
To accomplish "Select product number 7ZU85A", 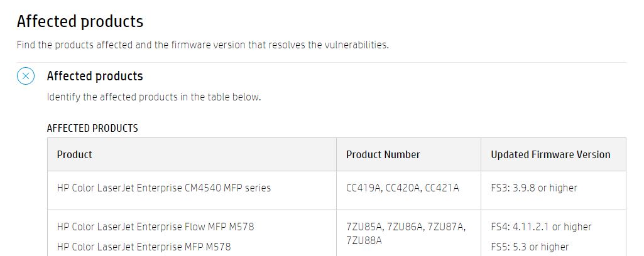I will [363, 227].
